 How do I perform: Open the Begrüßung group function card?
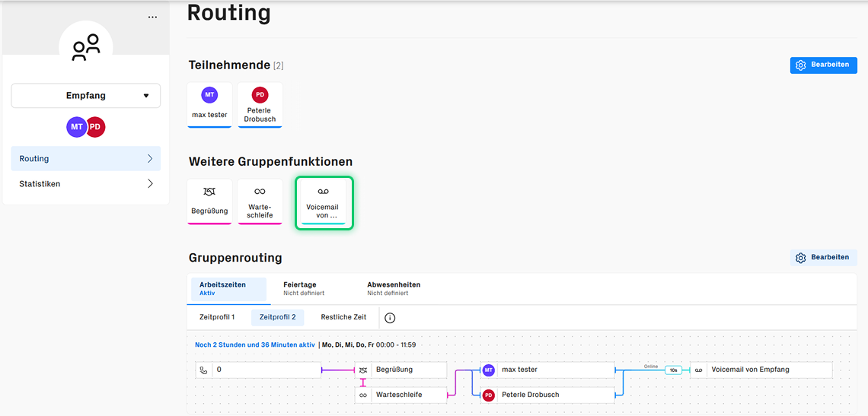tap(210, 202)
